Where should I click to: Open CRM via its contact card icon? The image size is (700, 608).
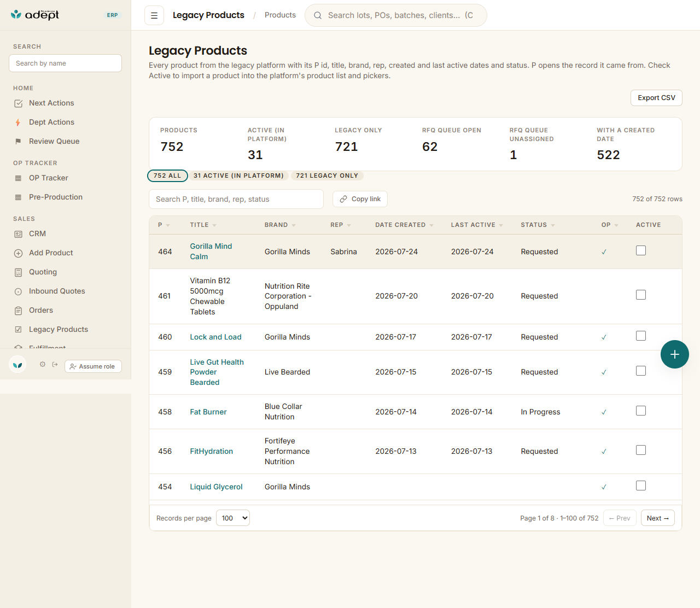18,234
